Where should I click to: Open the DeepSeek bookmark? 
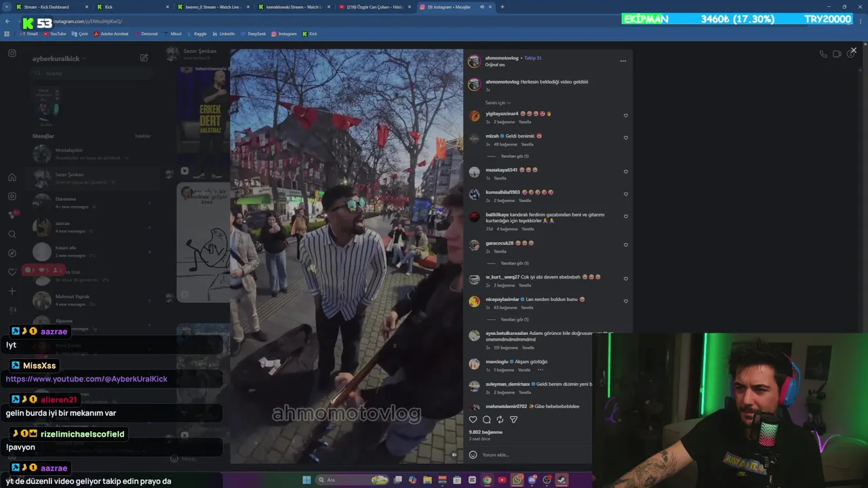(254, 33)
